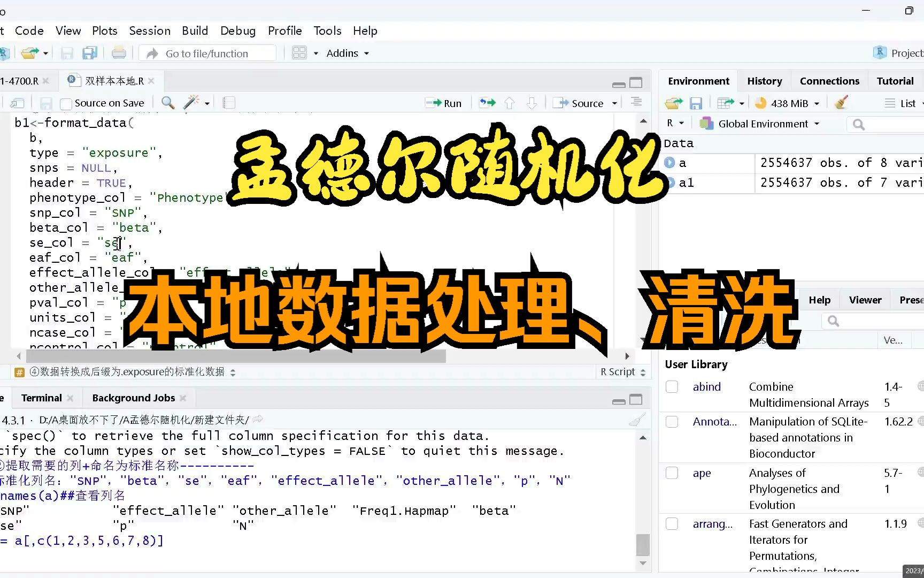Viewport: 924px width, 578px height.
Task: Open the R Script type dropdown in status bar
Action: click(x=622, y=371)
